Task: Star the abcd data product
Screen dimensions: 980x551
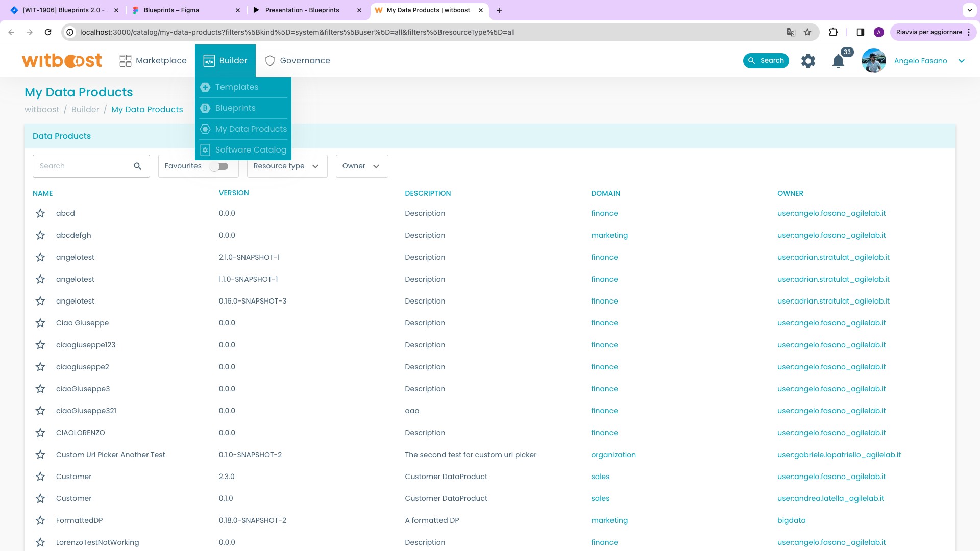Action: 40,213
